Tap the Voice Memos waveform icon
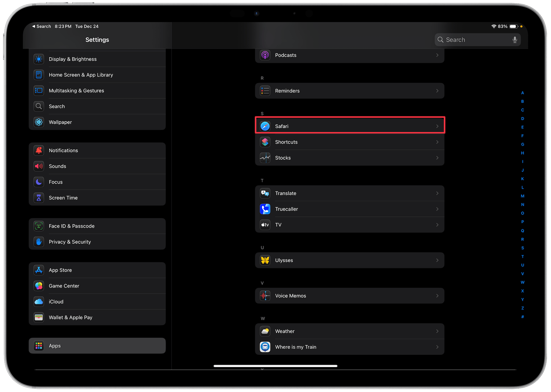Viewport: 551px width, 392px height. point(265,296)
